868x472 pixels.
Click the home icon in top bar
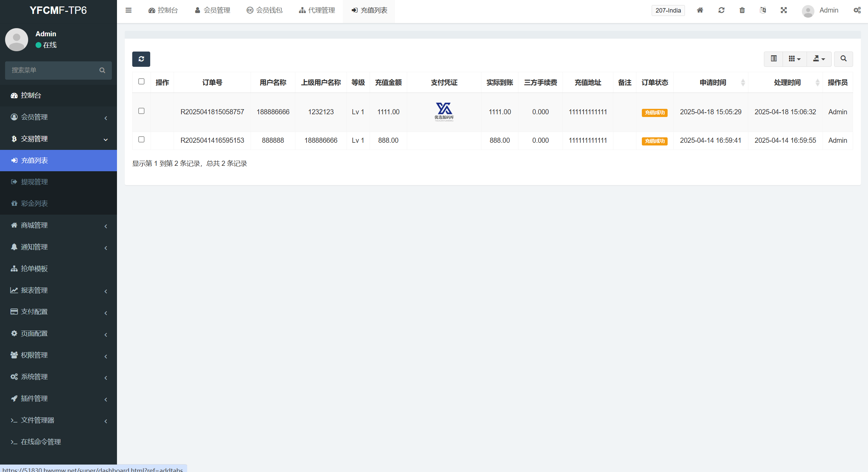(700, 10)
